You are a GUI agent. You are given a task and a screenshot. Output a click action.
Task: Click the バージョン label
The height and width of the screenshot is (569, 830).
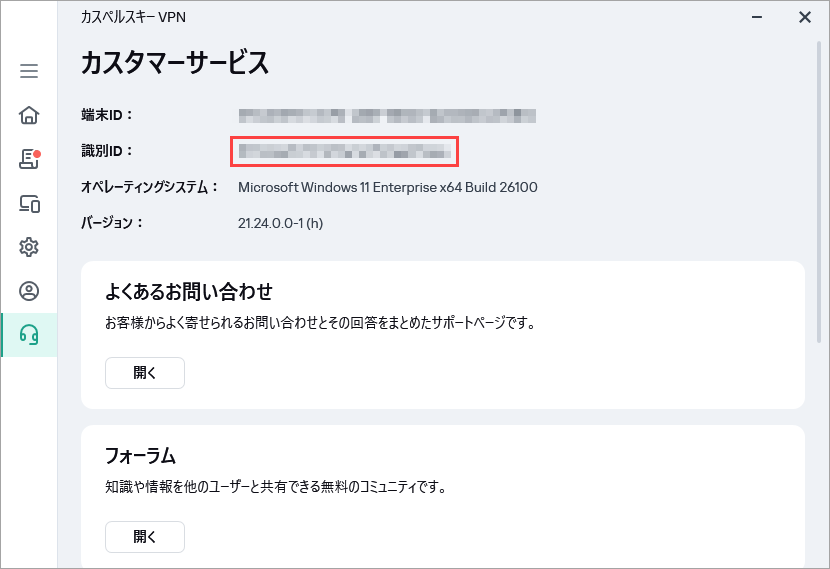pyautogui.click(x=112, y=222)
